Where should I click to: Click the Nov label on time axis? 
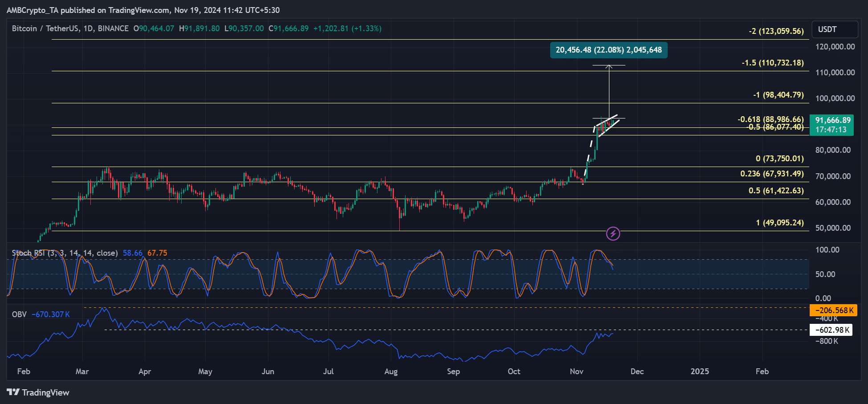pyautogui.click(x=576, y=371)
